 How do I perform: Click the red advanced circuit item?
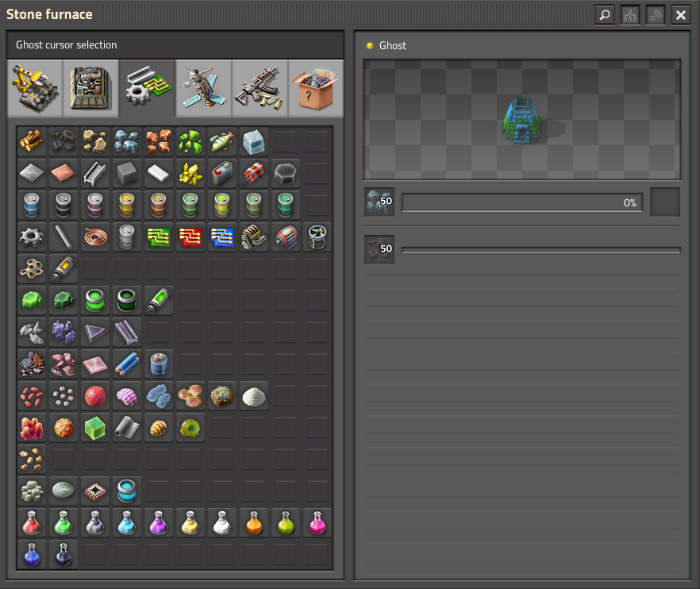tap(190, 237)
